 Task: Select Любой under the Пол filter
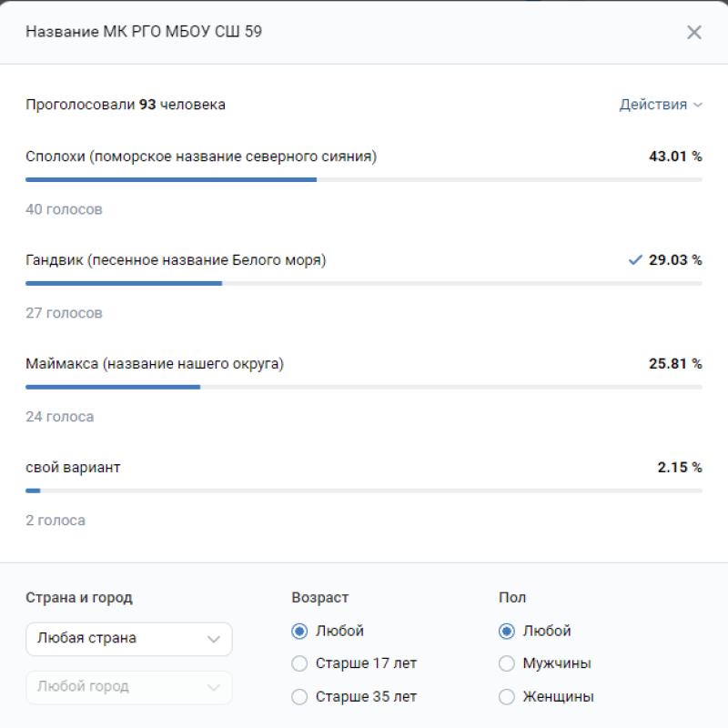pos(507,631)
